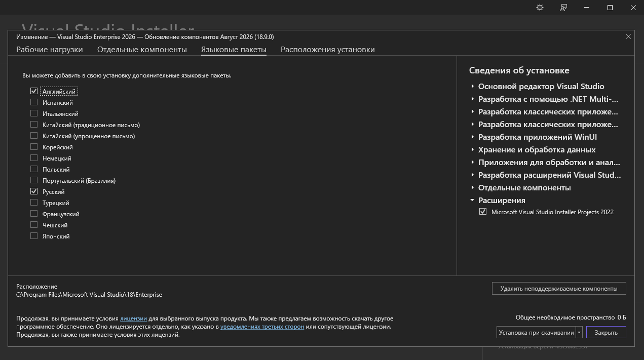Screen dimensions: 644x360
Task: Open the лицензии link
Action: (134, 318)
